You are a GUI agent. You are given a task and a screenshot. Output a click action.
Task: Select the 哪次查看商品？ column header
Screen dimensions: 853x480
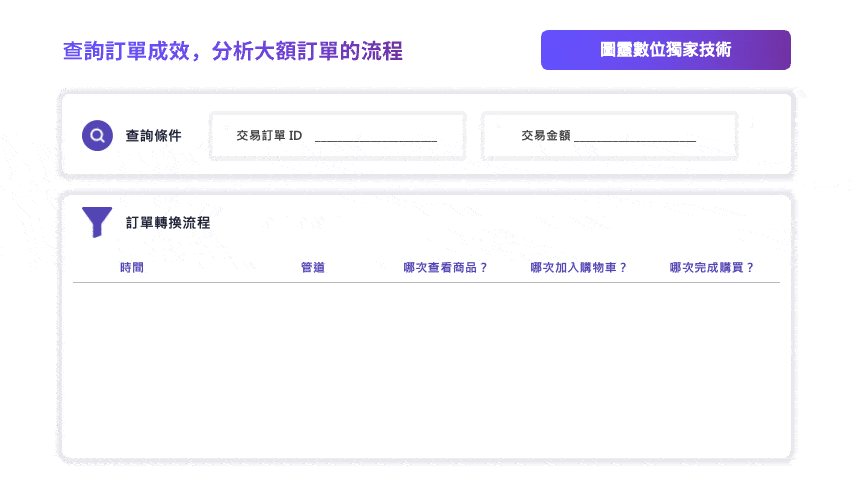click(446, 267)
